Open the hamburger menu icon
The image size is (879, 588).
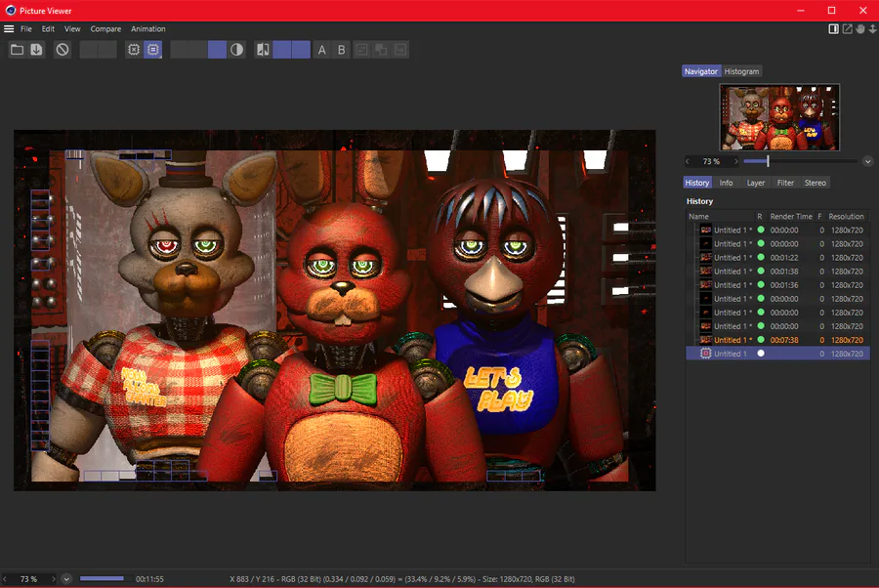[9, 28]
